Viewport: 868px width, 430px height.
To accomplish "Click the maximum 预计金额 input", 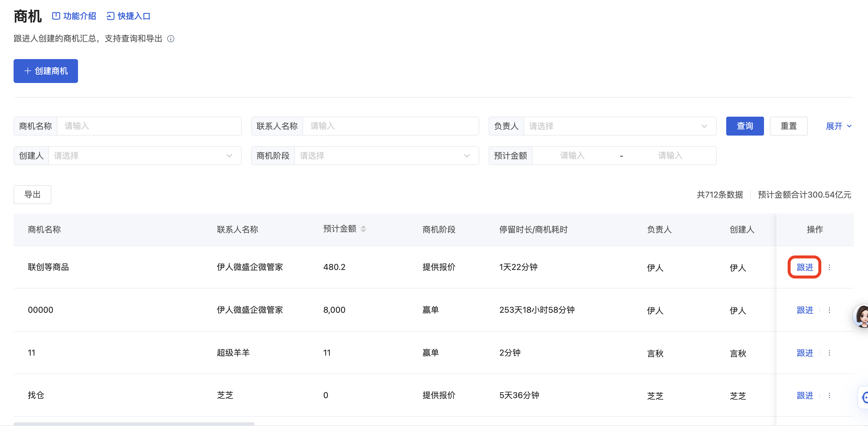I will click(x=670, y=156).
